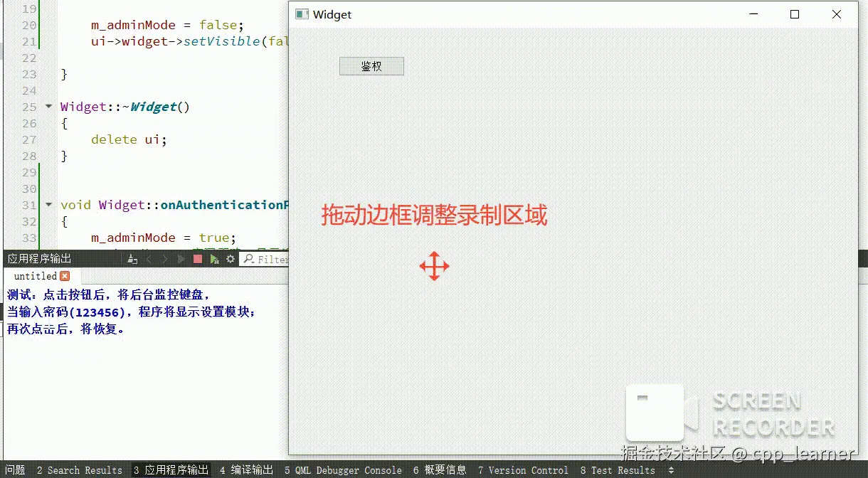Close the untitled output tab
The image size is (868, 478).
(65, 276)
